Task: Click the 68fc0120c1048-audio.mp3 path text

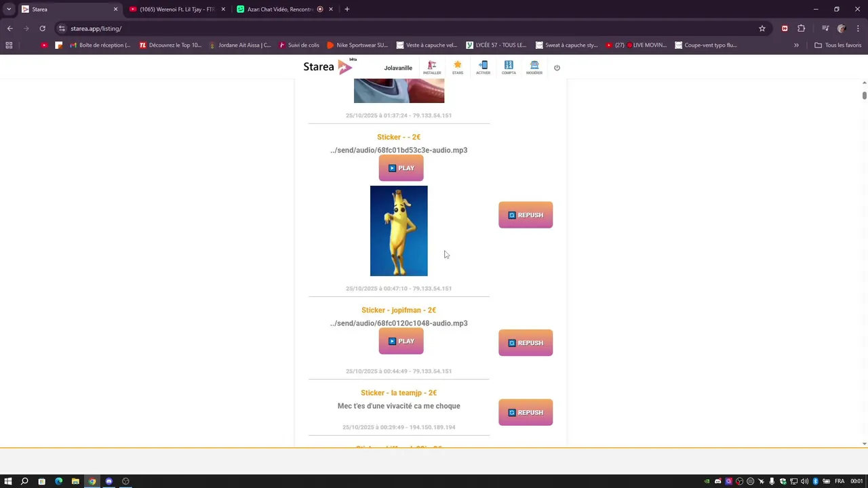Action: (x=399, y=323)
